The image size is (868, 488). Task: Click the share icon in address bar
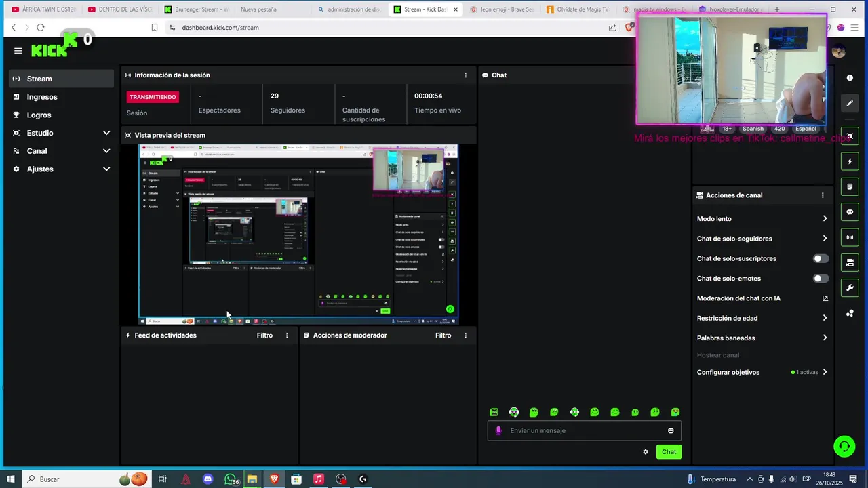point(612,28)
